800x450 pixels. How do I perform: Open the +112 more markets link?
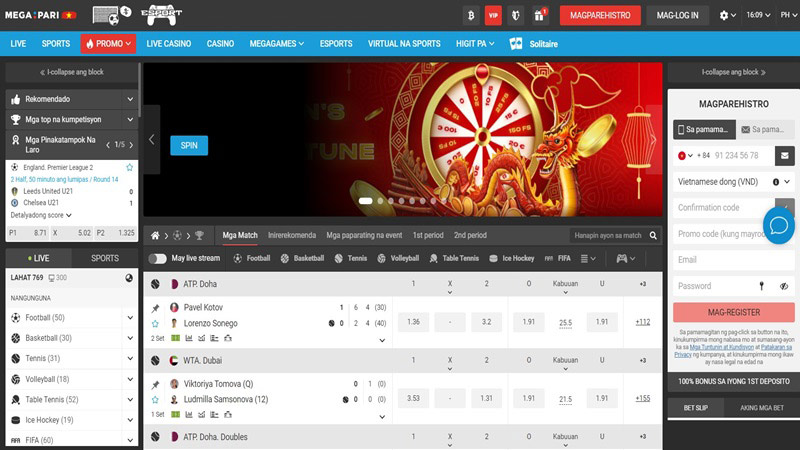pyautogui.click(x=642, y=322)
